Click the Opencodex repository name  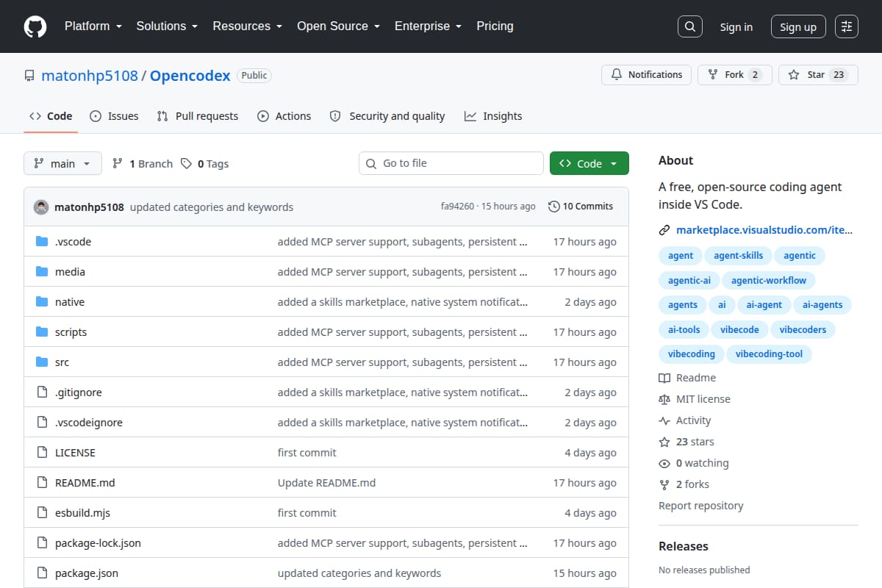click(190, 76)
